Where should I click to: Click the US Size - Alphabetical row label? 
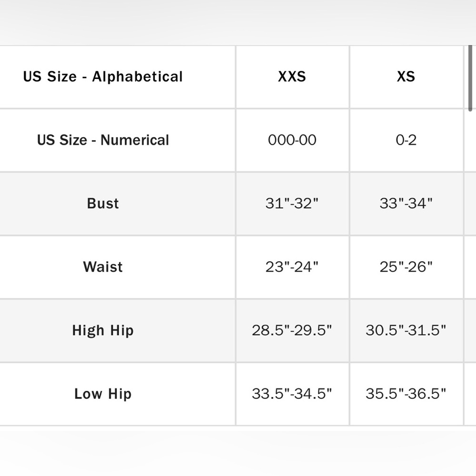pos(103,77)
